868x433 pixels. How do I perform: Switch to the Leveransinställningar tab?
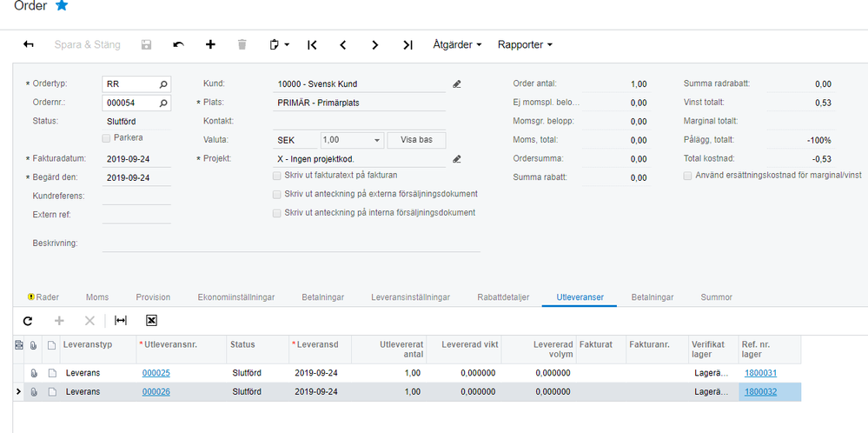410,296
